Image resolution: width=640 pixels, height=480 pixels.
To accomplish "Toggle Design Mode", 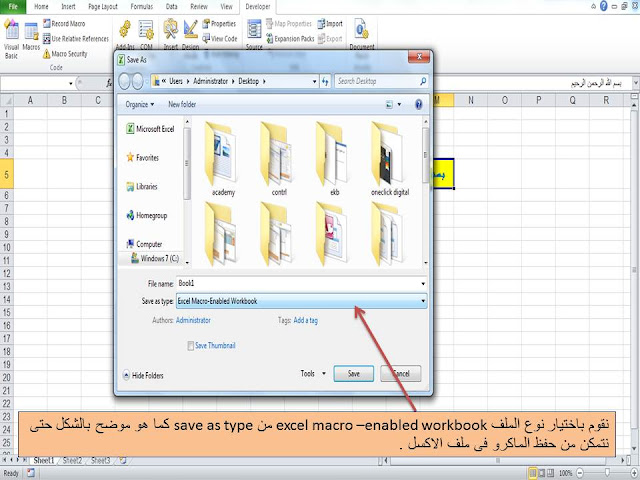I will click(x=190, y=34).
